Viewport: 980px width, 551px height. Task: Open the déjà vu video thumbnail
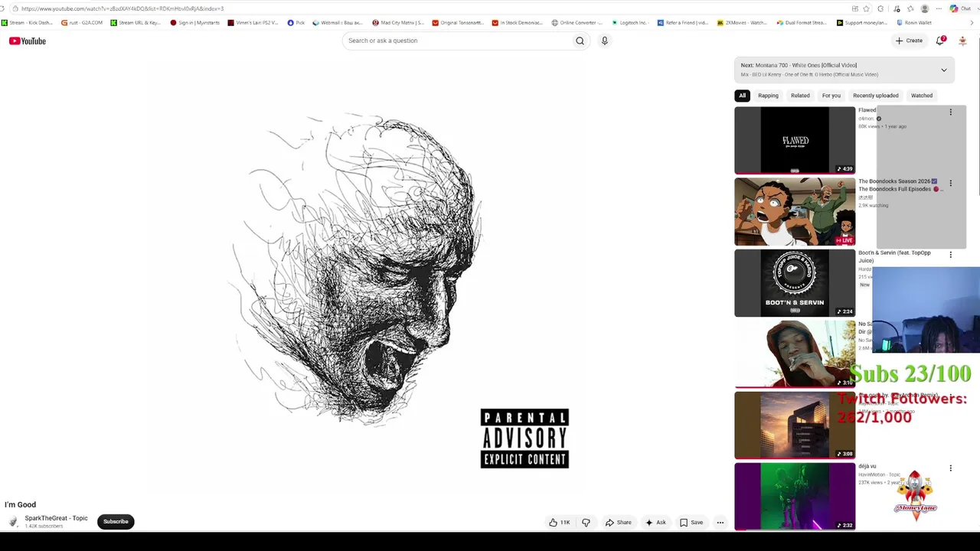[x=795, y=497]
